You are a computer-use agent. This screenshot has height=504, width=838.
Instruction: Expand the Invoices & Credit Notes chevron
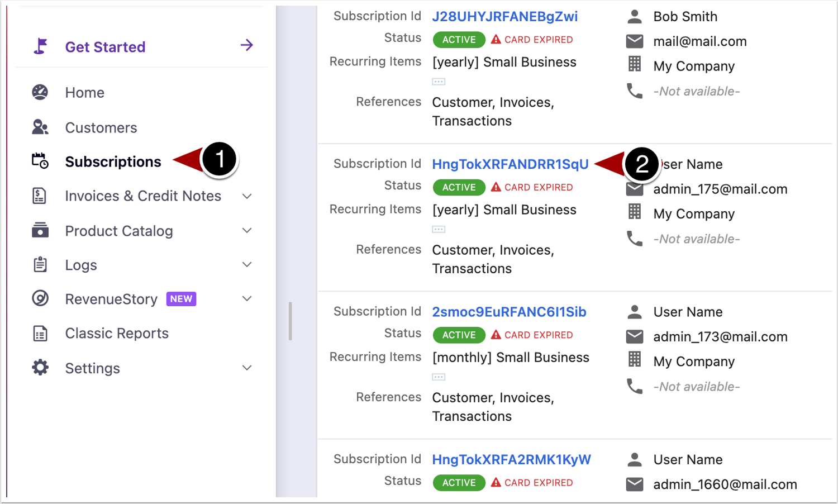(247, 196)
